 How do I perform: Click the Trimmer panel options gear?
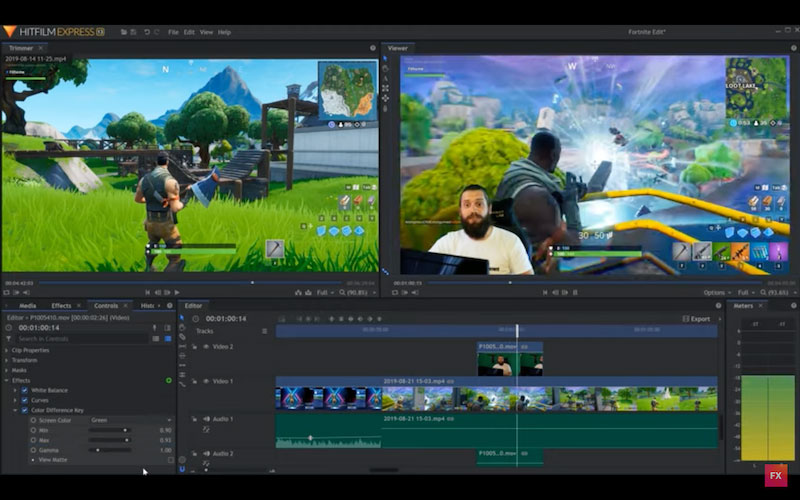372,48
